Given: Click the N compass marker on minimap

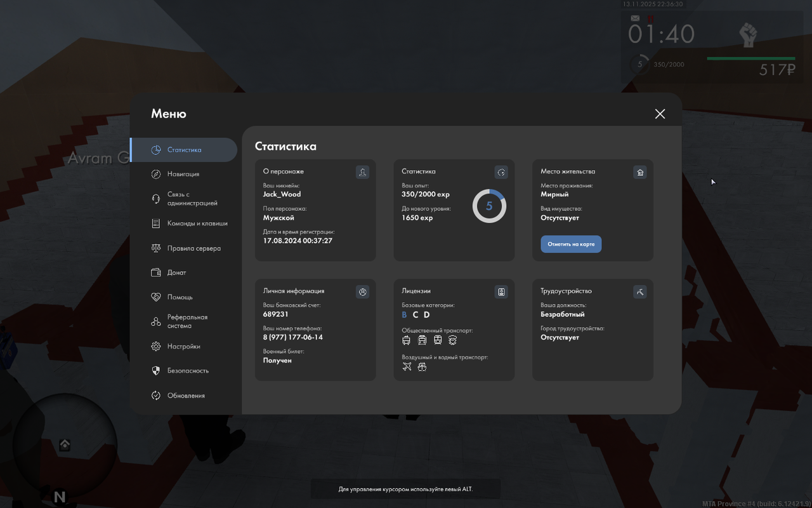Looking at the screenshot, I should point(59,497).
